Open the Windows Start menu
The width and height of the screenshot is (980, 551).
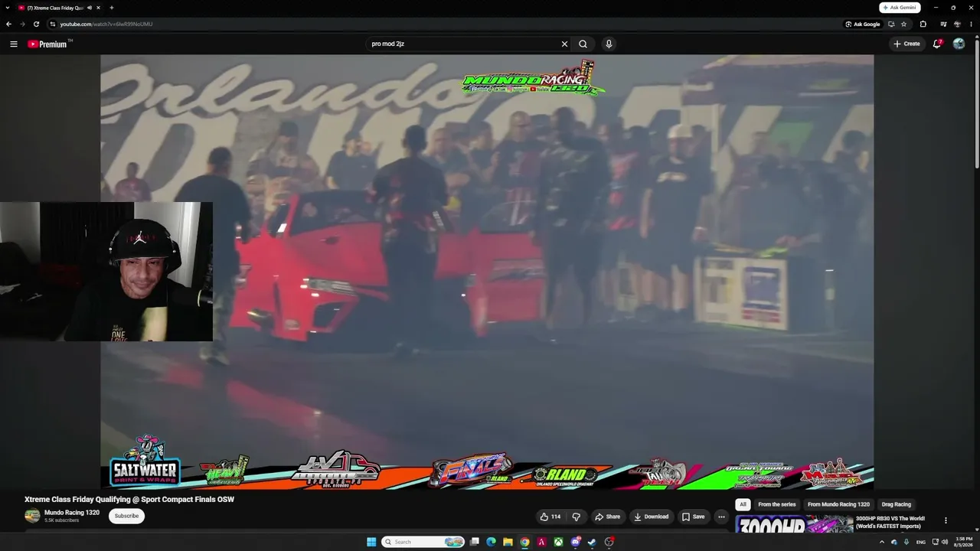[371, 542]
